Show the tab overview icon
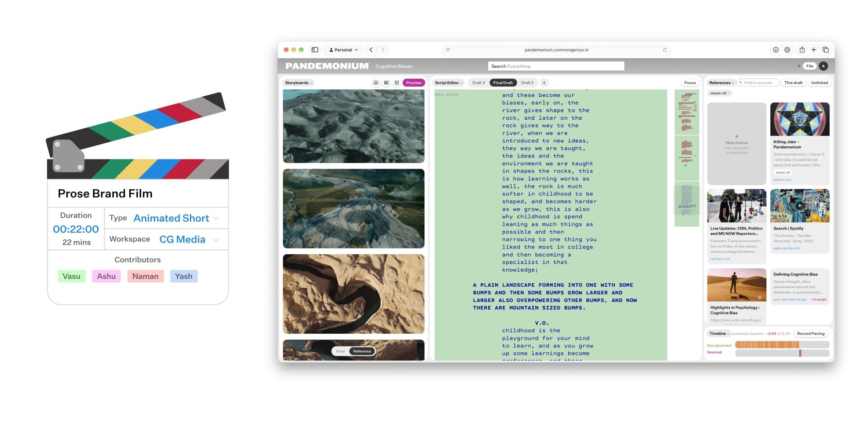The height and width of the screenshot is (430, 868). coord(826,50)
